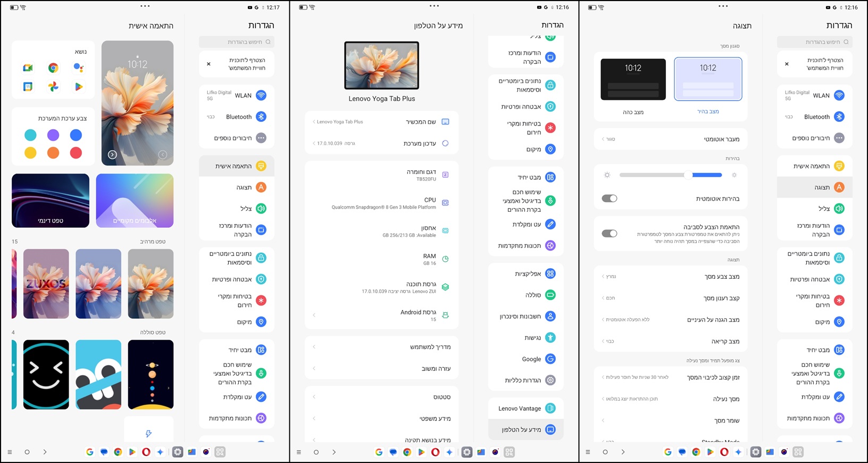This screenshot has width=868, height=463.
Task: Choose the purple system color swatch
Action: (53, 135)
